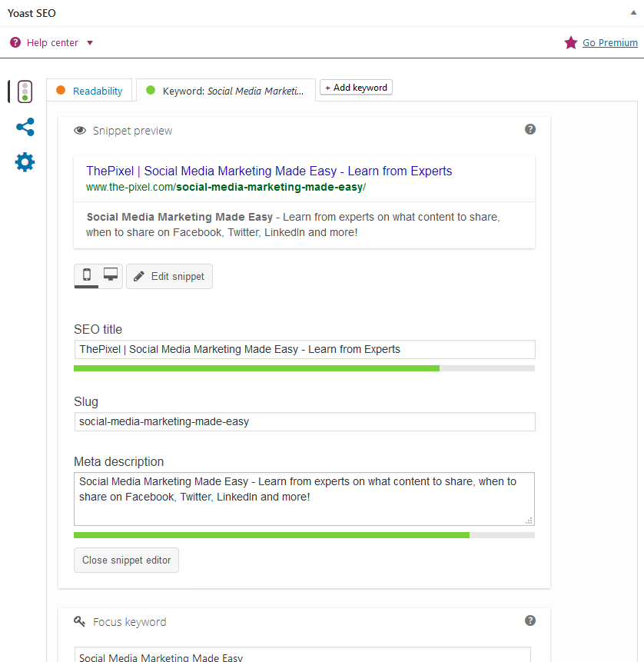Image resolution: width=644 pixels, height=662 pixels.
Task: Switch to desktop snippet preview
Action: 111,275
